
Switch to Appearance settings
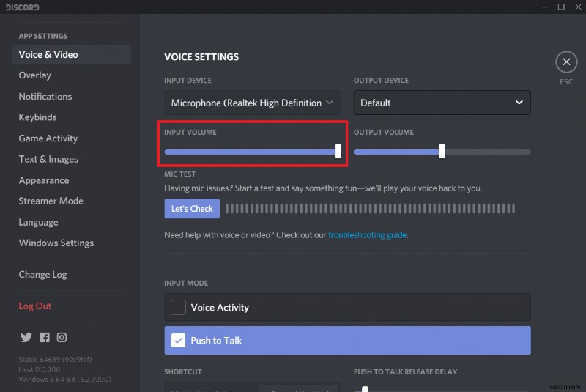point(44,180)
